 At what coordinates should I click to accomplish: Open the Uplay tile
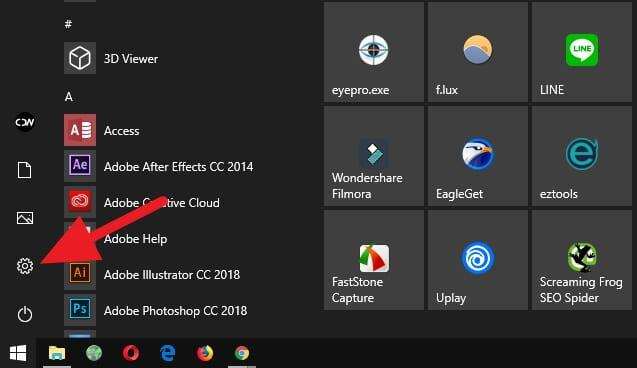[478, 260]
